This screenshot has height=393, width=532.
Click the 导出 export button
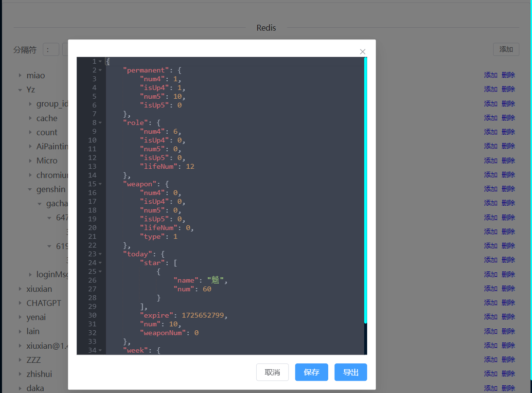point(351,372)
